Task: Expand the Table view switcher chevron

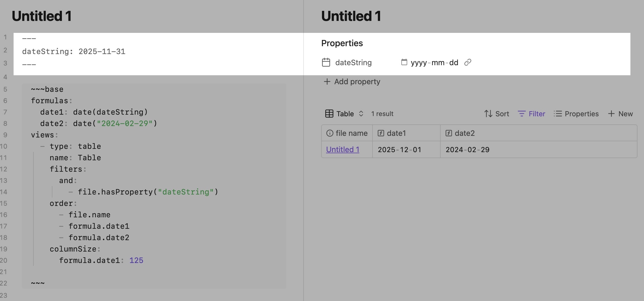Action: [x=361, y=114]
